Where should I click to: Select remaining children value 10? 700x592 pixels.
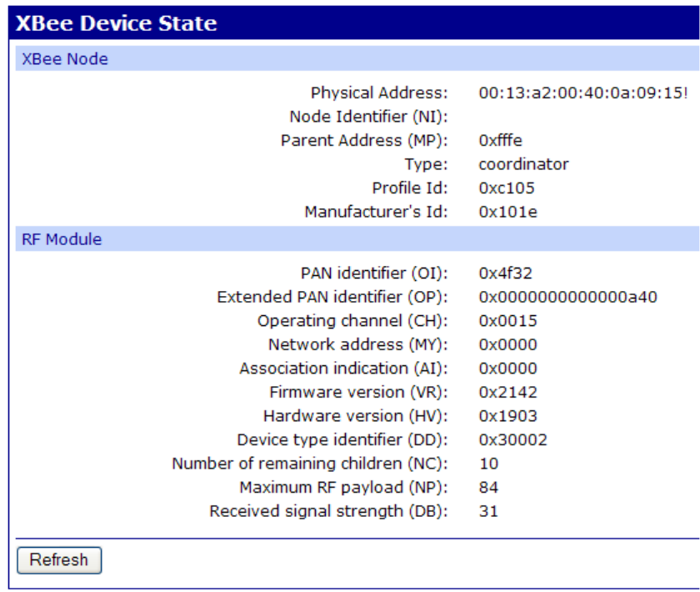tap(489, 464)
